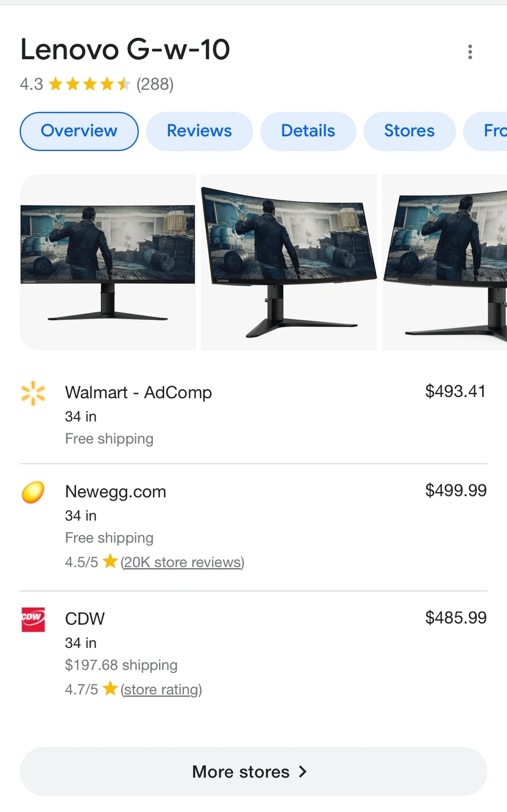Image resolution: width=507 pixels, height=812 pixels.
Task: Open the (288) review count
Action: coord(155,85)
